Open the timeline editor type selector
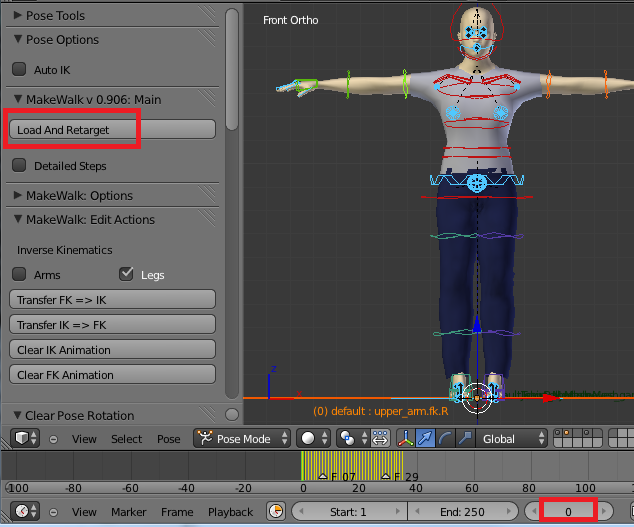 (x=25, y=511)
